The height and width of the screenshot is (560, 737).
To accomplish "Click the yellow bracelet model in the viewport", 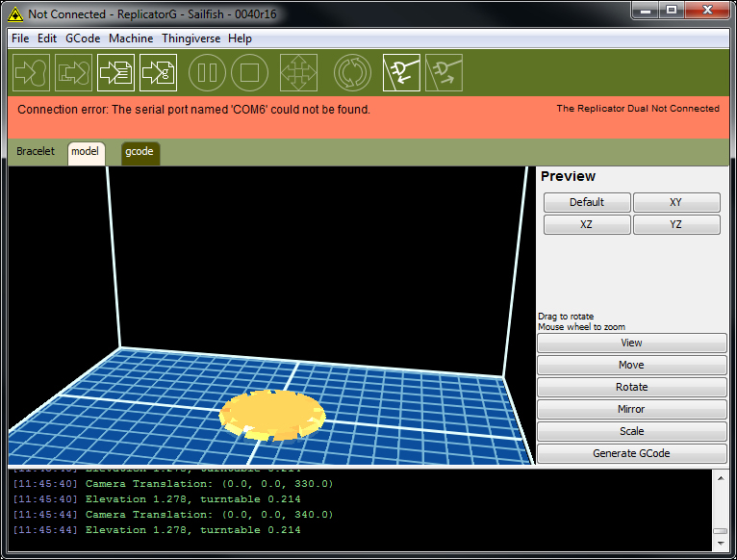I will pos(272,415).
